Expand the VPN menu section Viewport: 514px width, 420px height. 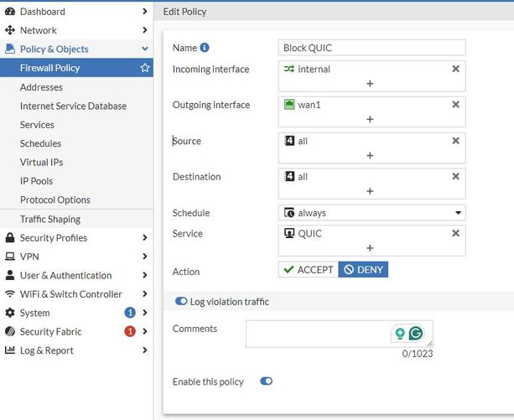pyautogui.click(x=76, y=257)
